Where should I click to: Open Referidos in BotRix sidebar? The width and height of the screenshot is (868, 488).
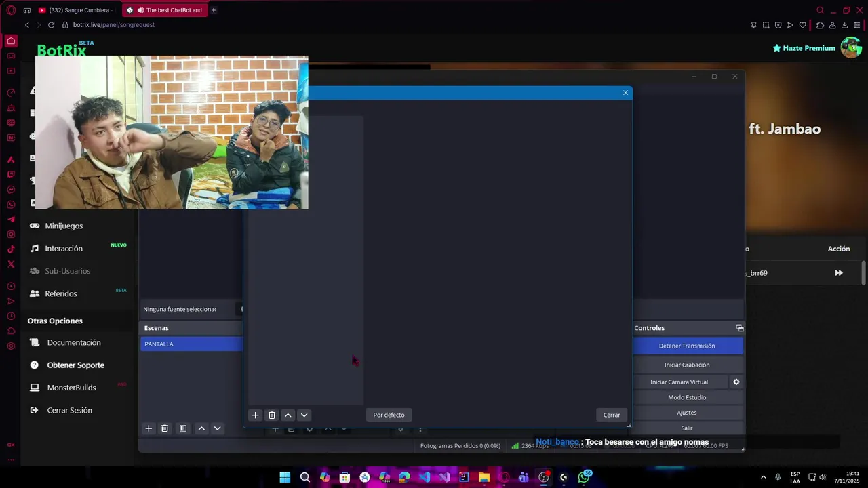pyautogui.click(x=61, y=293)
